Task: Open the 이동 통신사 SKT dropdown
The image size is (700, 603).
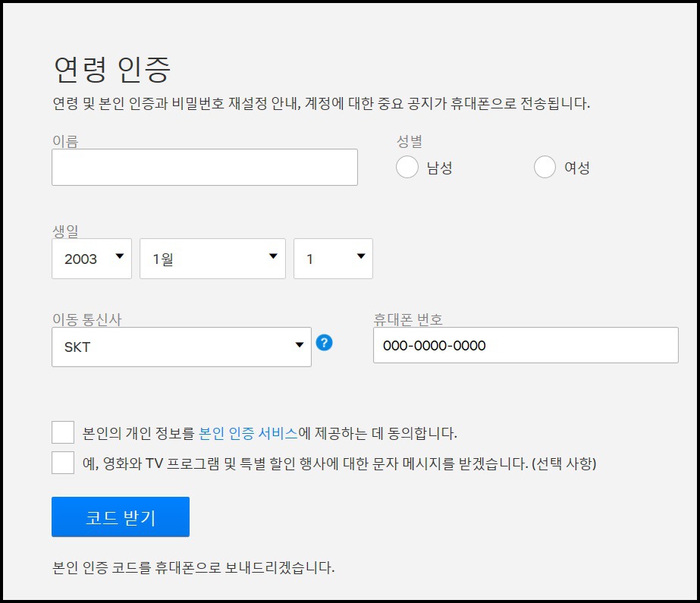Action: [181, 347]
